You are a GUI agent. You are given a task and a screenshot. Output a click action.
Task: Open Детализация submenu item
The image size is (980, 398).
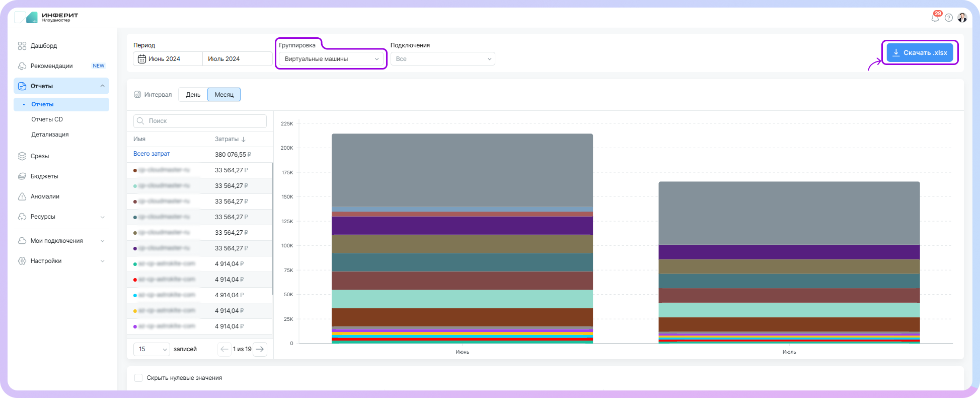(50, 135)
